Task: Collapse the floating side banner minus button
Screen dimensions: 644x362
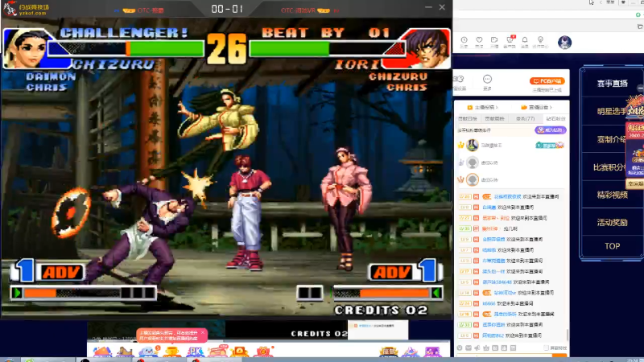Action: [641, 88]
